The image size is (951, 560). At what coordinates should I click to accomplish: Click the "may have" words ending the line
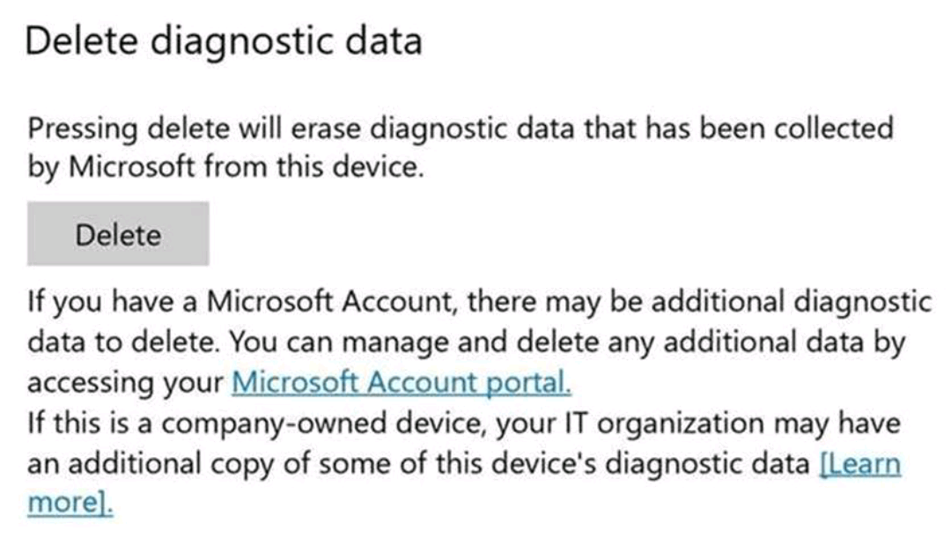tap(847, 424)
